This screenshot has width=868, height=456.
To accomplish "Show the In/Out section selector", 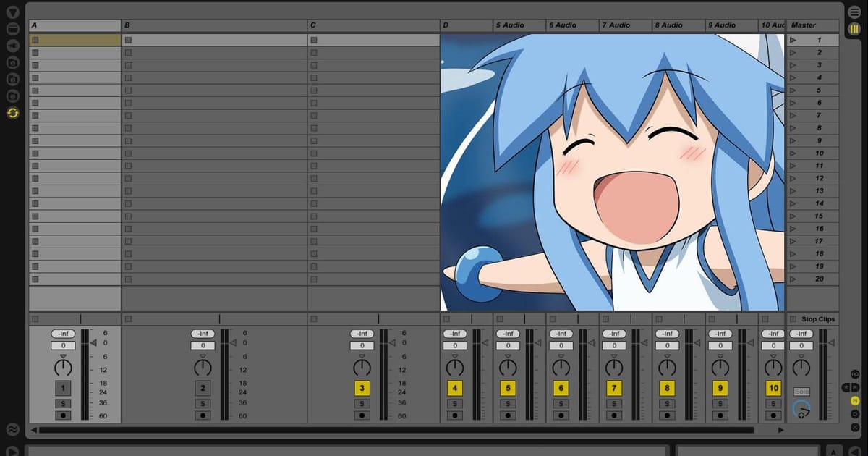I will 855,374.
